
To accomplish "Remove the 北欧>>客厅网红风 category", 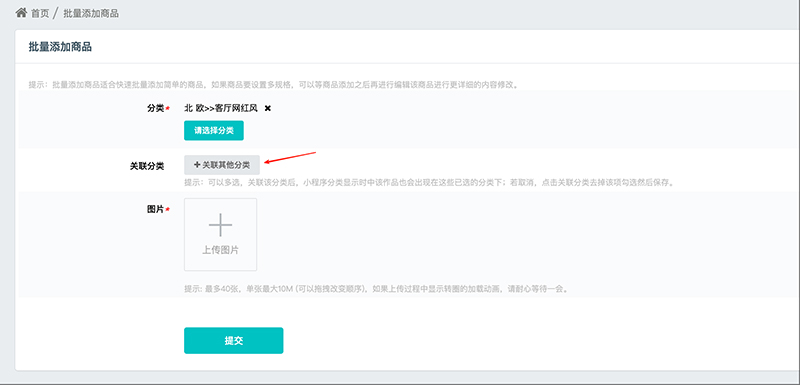I will click(268, 108).
